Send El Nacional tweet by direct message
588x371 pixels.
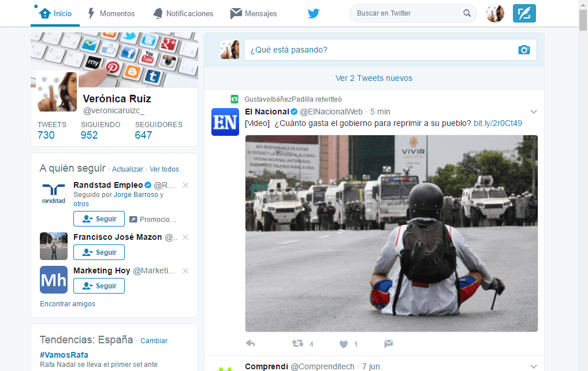click(389, 343)
